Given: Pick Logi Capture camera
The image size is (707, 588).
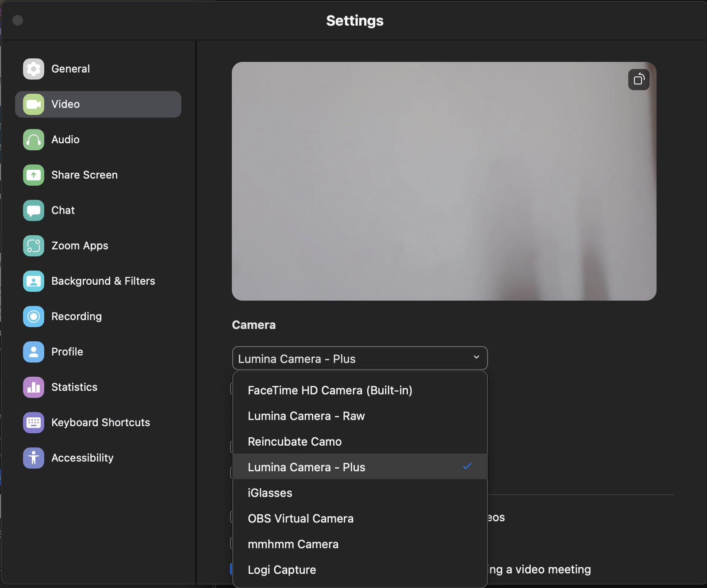Looking at the screenshot, I should tap(360, 570).
